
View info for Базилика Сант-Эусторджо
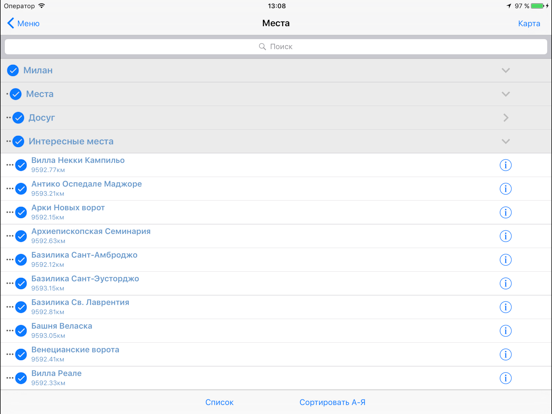coord(506,283)
